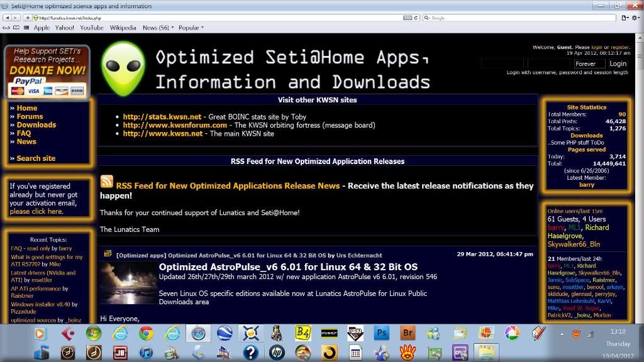
Task: Open the Yahoo! bookmark
Action: (65, 28)
